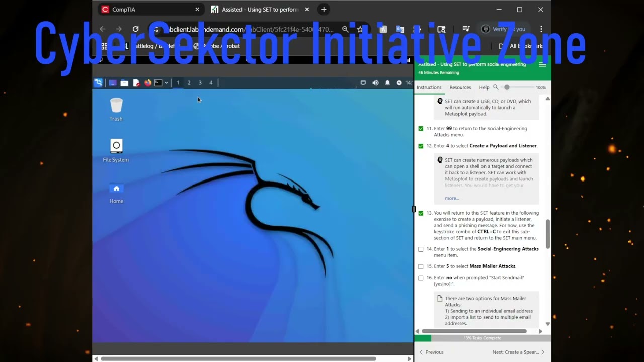Open the Home folder desktop icon
Viewport: 644px width, 362px height.
click(116, 192)
